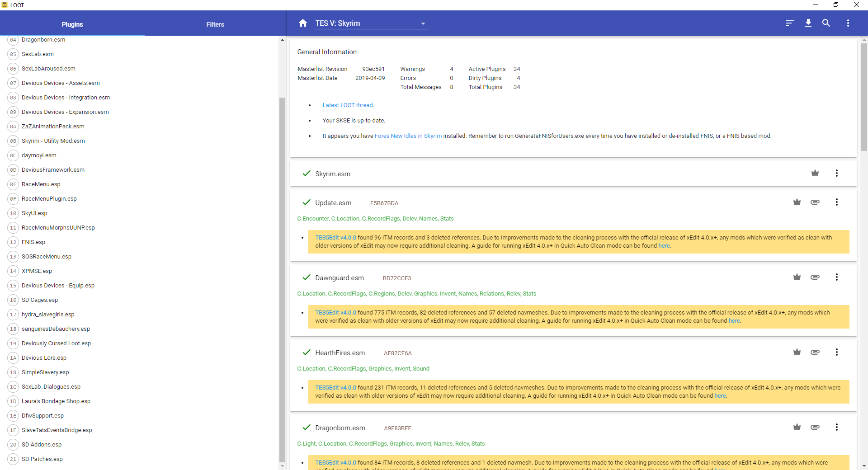
Task: Select FNIS.esp in plugin list
Action: coord(33,242)
